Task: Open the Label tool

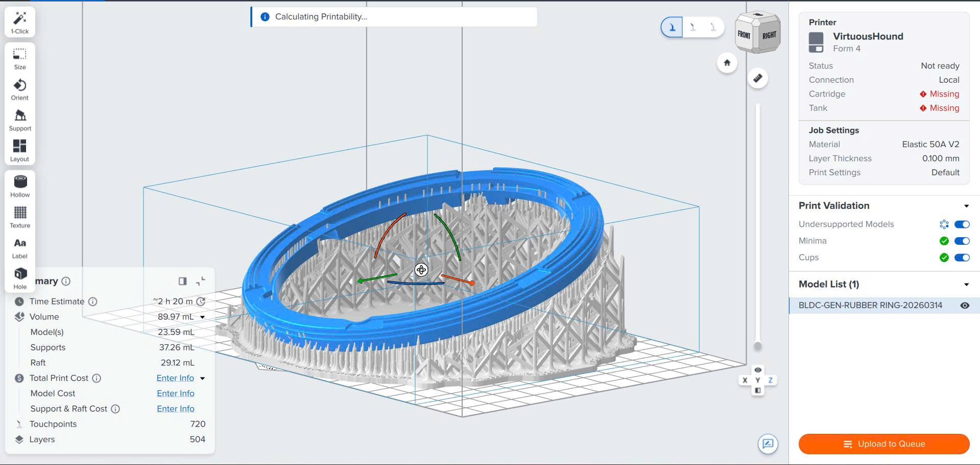Action: (20, 247)
